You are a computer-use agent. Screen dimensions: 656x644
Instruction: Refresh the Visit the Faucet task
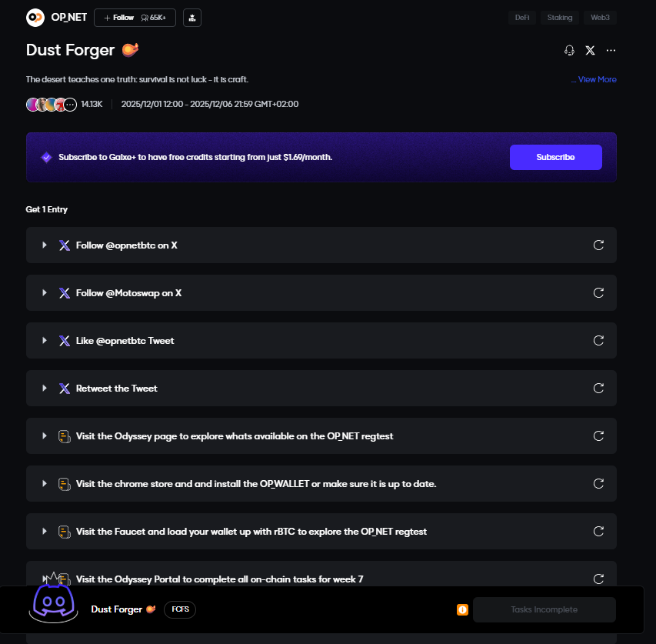tap(598, 532)
